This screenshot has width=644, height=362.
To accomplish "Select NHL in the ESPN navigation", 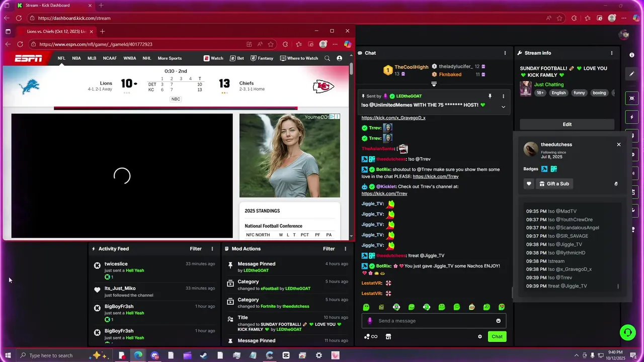I will pyautogui.click(x=147, y=58).
